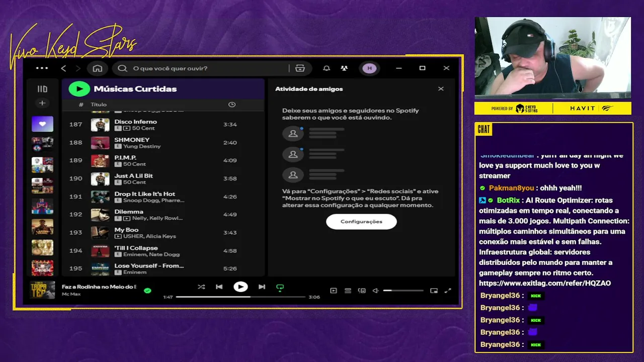This screenshot has height=362, width=644.
Task: Open artist 'Yung Destiny' link
Action: click(x=142, y=146)
